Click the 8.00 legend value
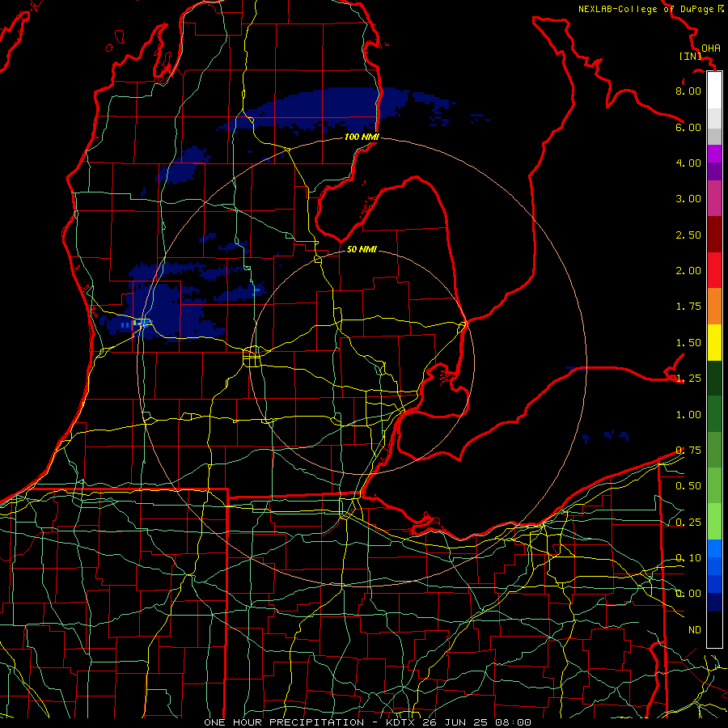The width and height of the screenshot is (728, 728). pos(688,91)
